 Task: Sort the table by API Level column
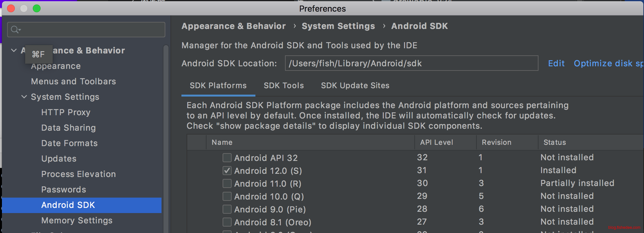[436, 142]
